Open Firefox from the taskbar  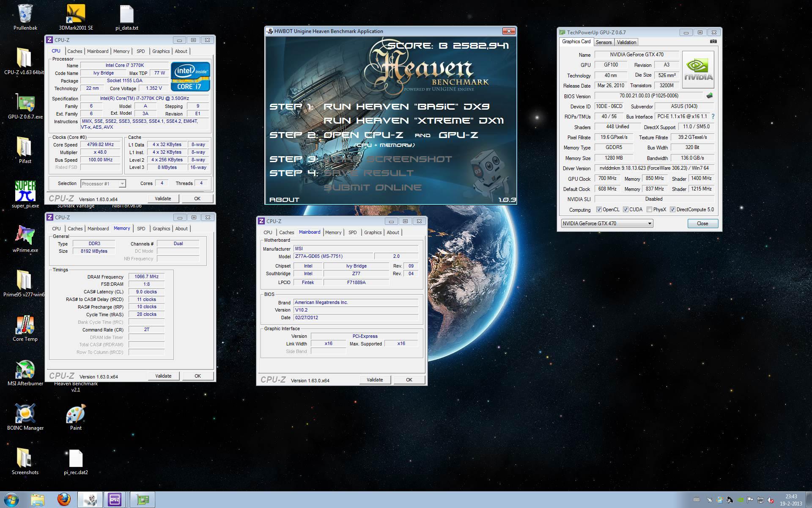(64, 500)
